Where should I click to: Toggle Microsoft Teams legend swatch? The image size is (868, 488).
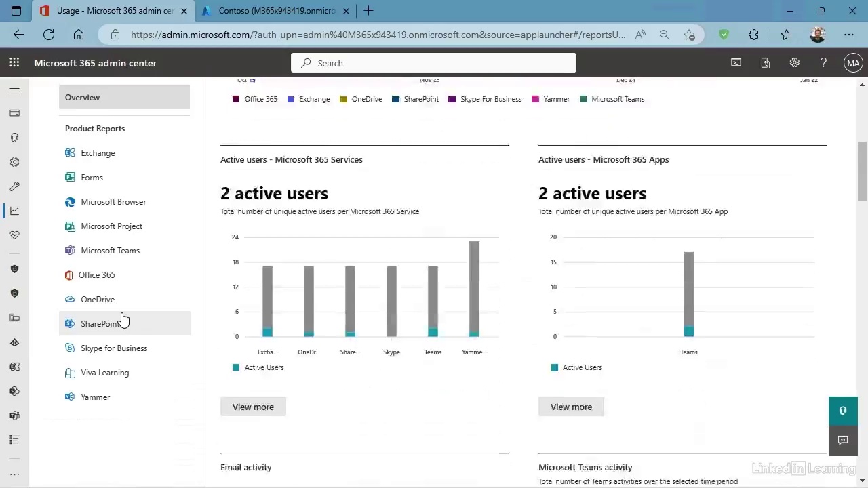tap(583, 99)
